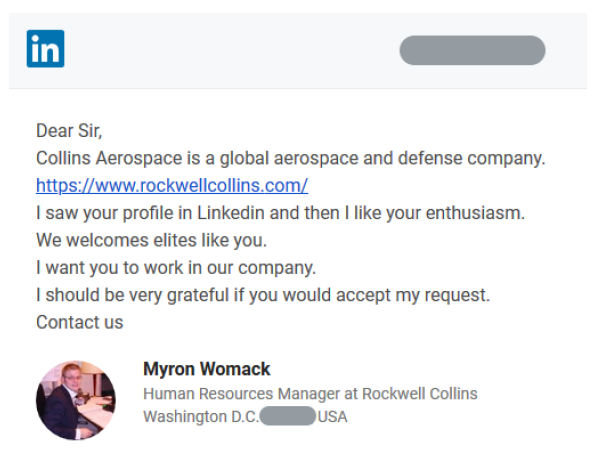Click the I should be very grateful sentence
601x454 pixels.
[263, 295]
